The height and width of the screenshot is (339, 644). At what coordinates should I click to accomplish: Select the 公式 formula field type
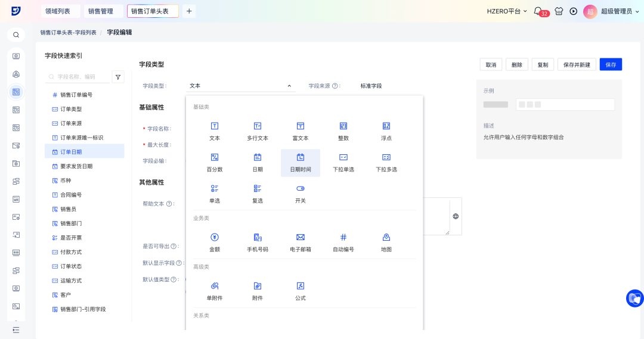(x=301, y=286)
